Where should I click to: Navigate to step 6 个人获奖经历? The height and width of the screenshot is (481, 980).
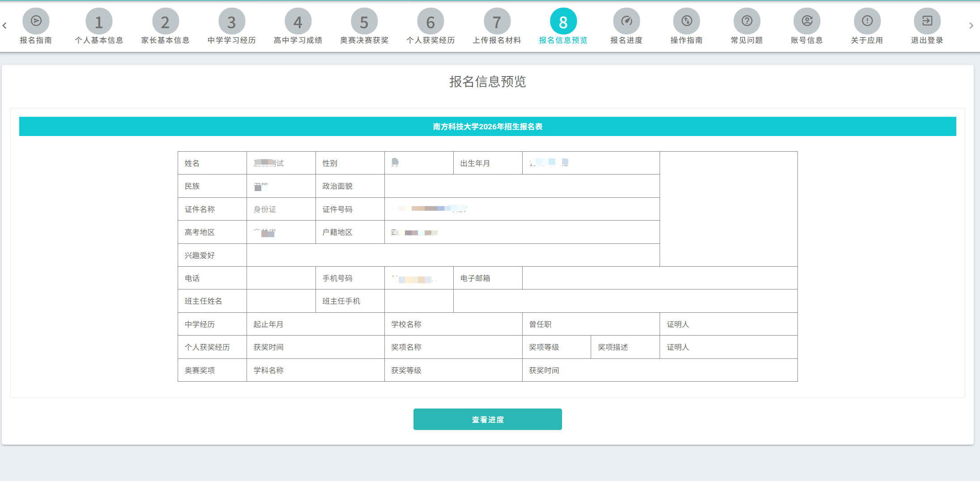point(430,21)
